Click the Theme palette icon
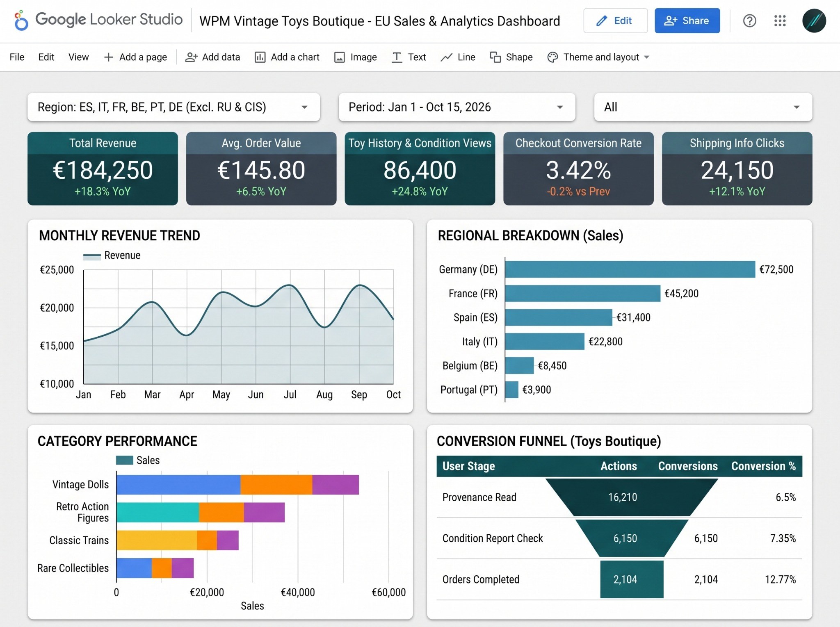Viewport: 840px width, 627px height. (x=552, y=57)
